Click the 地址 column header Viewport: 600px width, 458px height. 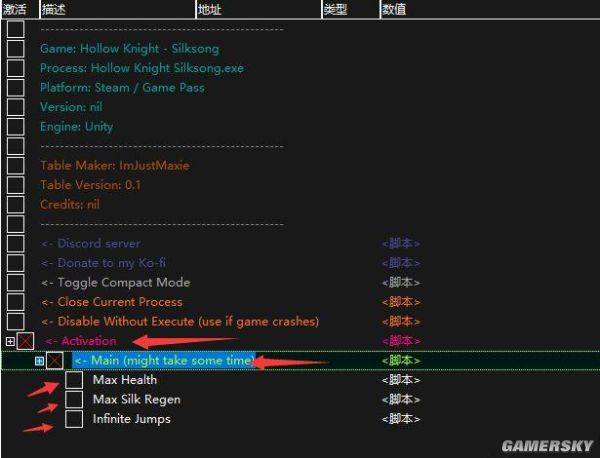point(258,9)
